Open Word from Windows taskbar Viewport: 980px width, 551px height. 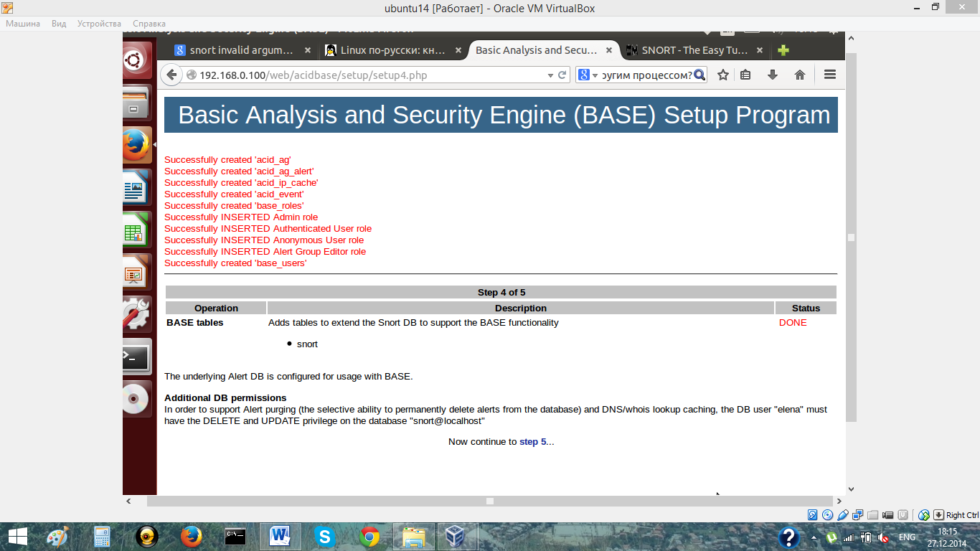point(280,537)
